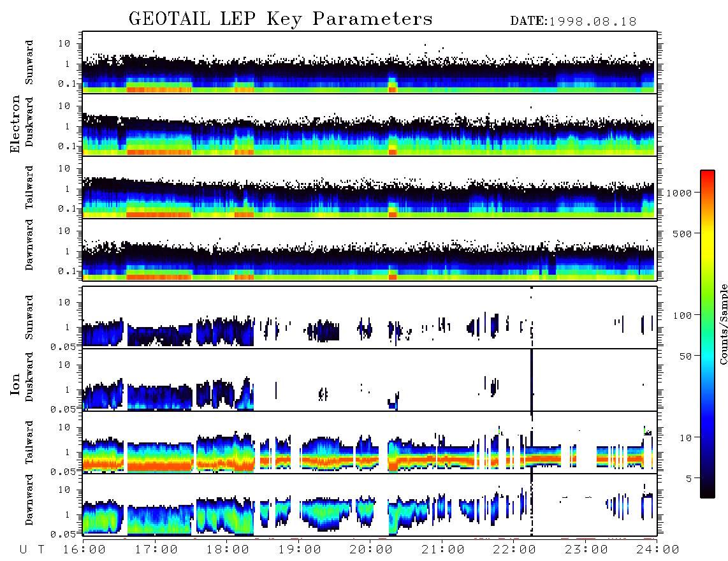This screenshot has height=561, width=728.
Task: Click the '1000' colorbar tick label
Action: point(680,193)
